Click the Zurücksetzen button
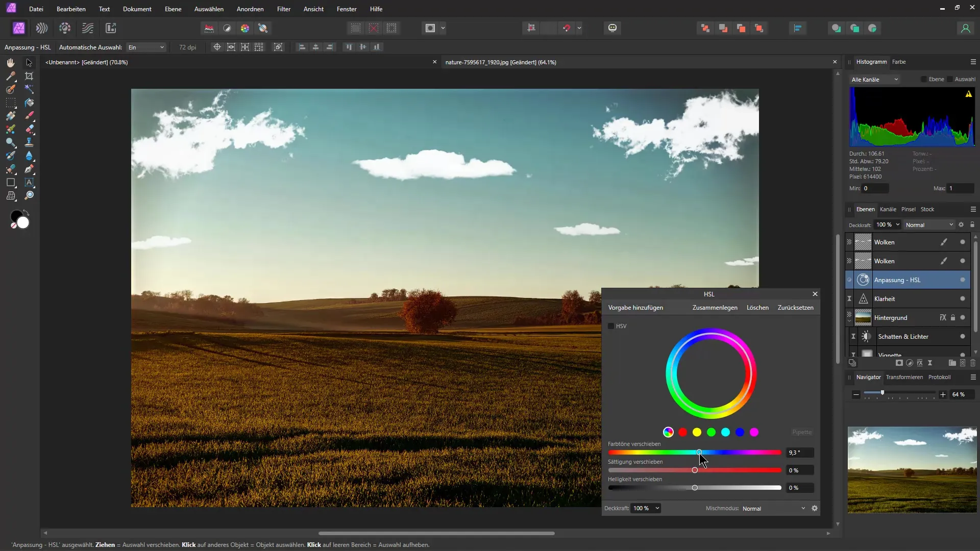 795,308
